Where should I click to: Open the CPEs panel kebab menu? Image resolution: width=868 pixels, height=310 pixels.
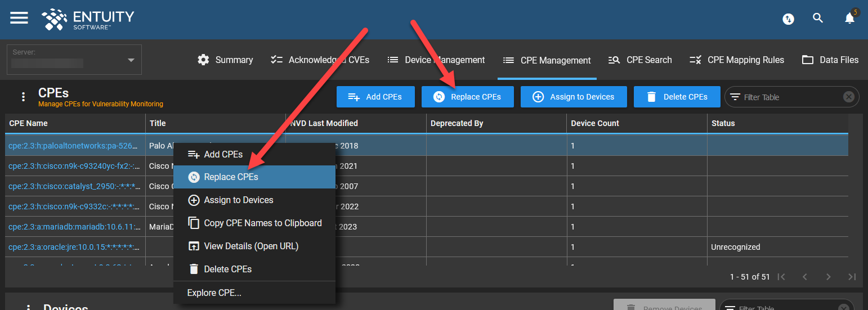[23, 97]
